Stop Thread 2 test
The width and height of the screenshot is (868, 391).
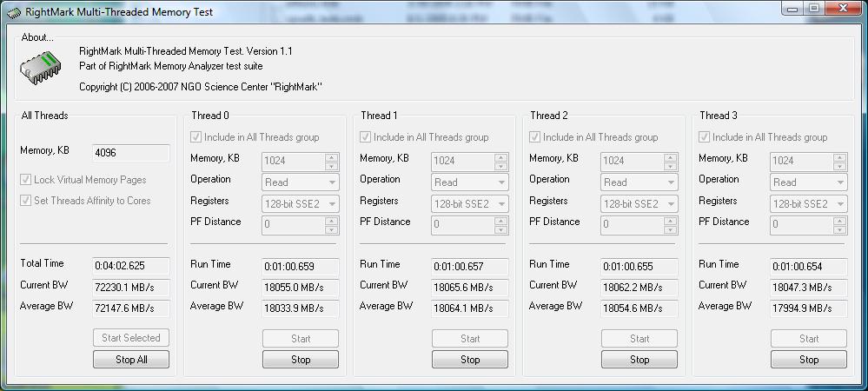639,360
